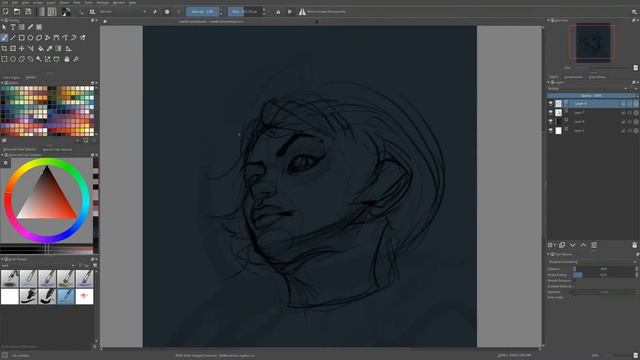Screen dimensions: 640x360
Task: Select the blue-highlighted brush preset thumbnail
Action: point(66,296)
